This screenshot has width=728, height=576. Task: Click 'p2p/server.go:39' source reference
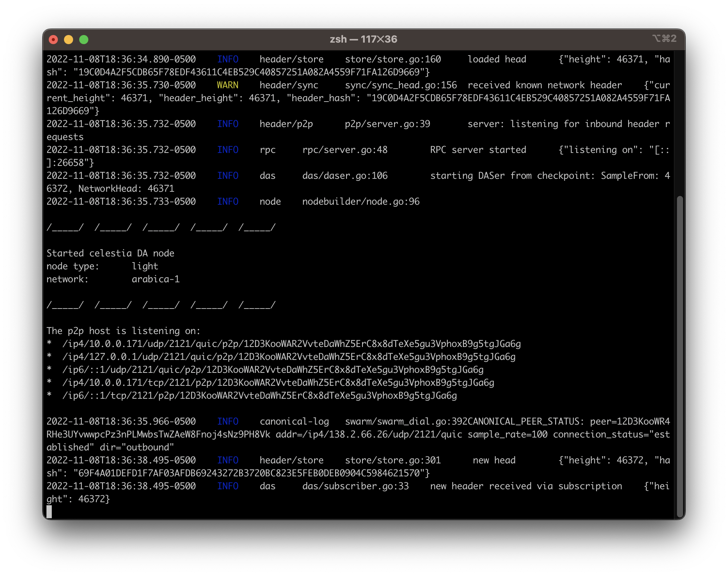click(388, 124)
